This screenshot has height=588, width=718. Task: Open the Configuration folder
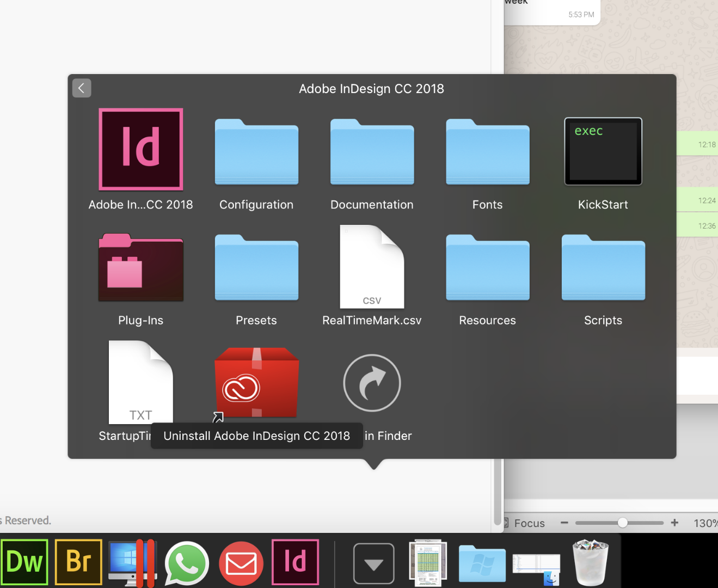pyautogui.click(x=256, y=152)
